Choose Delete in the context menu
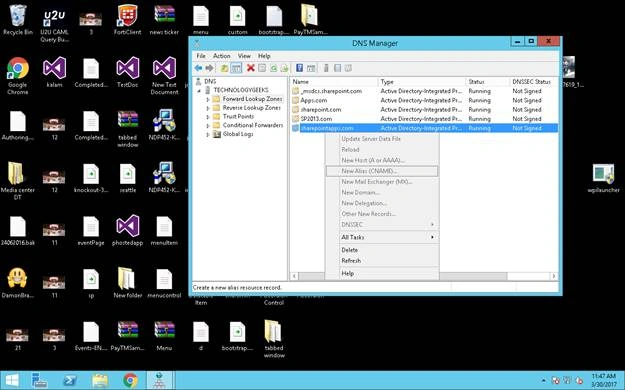 click(x=382, y=250)
